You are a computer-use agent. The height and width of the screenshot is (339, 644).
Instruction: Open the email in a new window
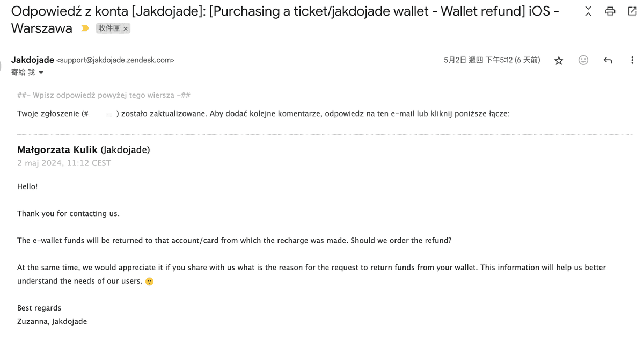632,11
